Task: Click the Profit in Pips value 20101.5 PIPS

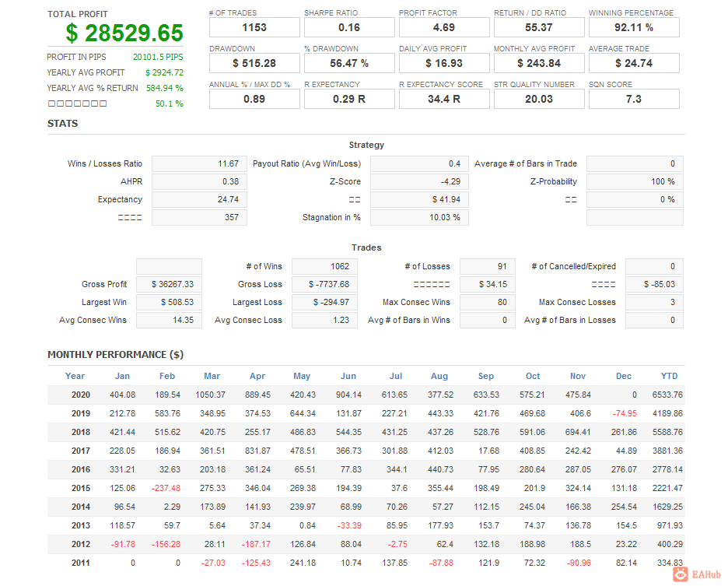Action: point(158,57)
